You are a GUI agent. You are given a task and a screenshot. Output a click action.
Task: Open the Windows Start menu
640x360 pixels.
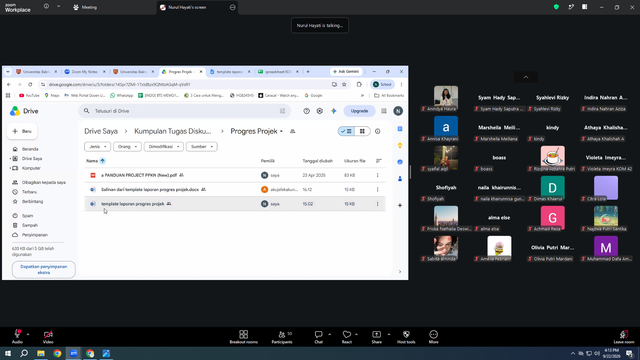tap(8, 353)
